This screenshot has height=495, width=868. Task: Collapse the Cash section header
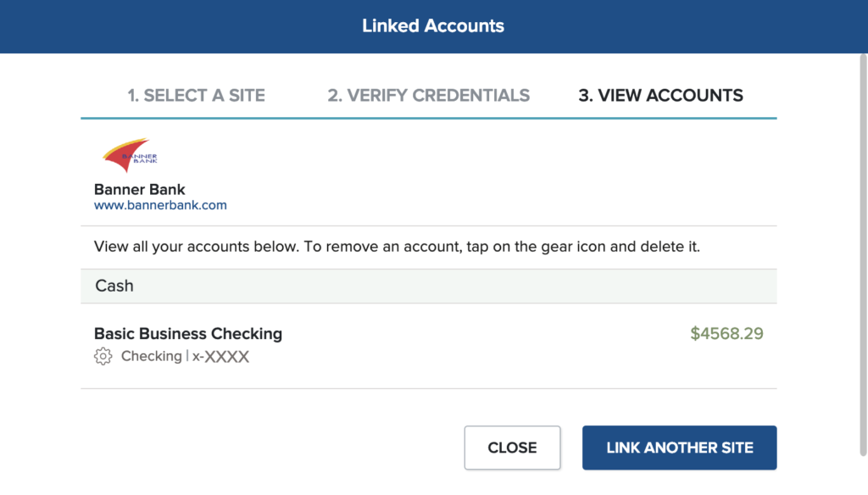(x=428, y=286)
